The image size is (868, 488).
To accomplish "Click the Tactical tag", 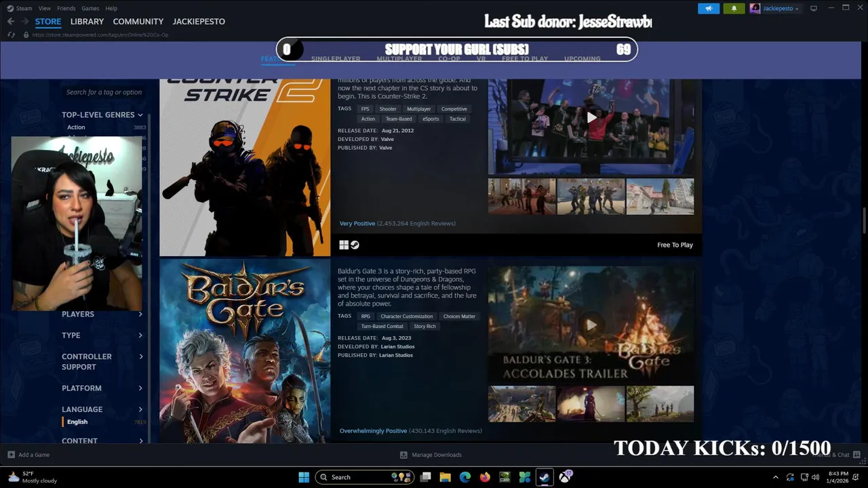I will tap(458, 119).
